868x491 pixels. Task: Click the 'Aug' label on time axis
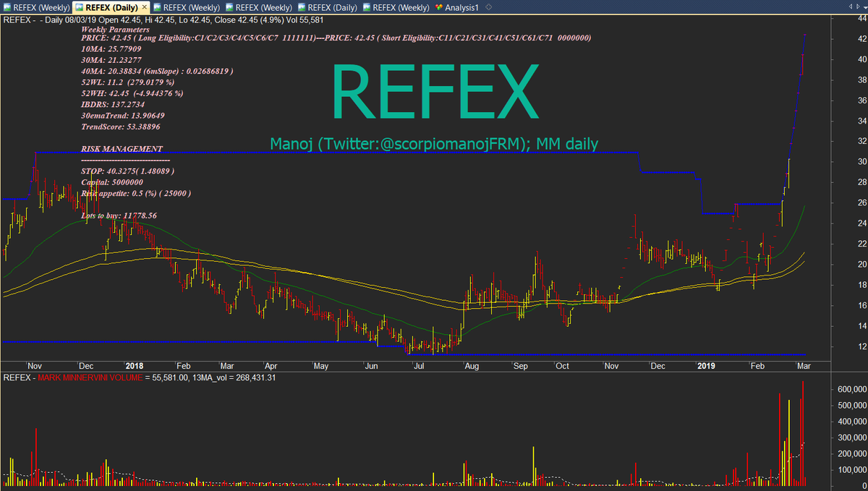click(x=470, y=367)
